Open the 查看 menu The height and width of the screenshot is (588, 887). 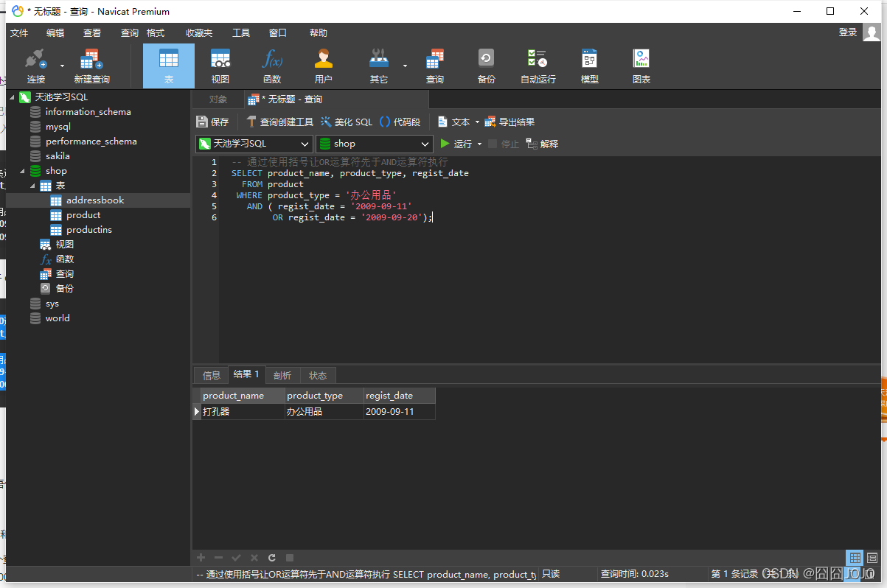click(x=92, y=33)
